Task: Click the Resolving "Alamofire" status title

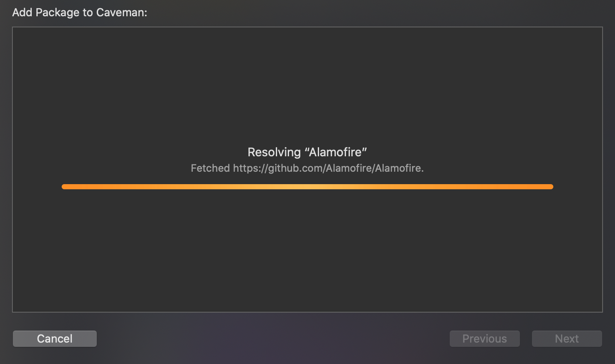Action: point(307,152)
